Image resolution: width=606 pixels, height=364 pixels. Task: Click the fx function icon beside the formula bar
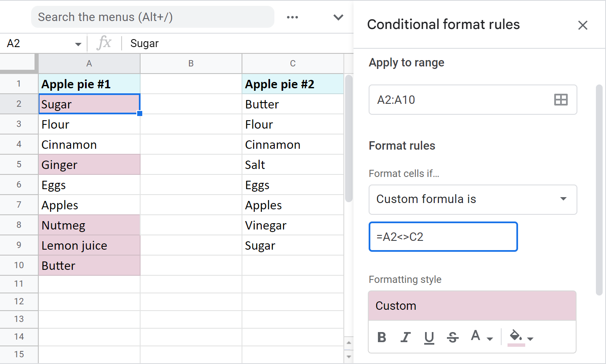tap(104, 43)
